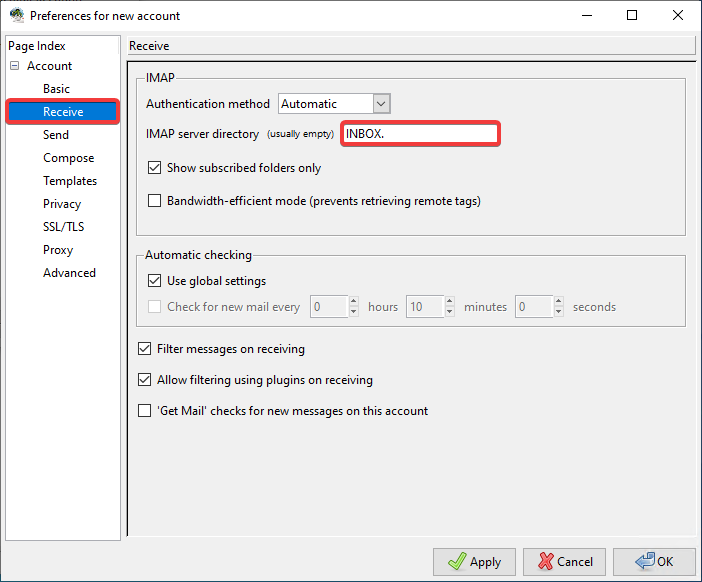The image size is (702, 582).
Task: Open the Advanced settings page
Action: 69,273
